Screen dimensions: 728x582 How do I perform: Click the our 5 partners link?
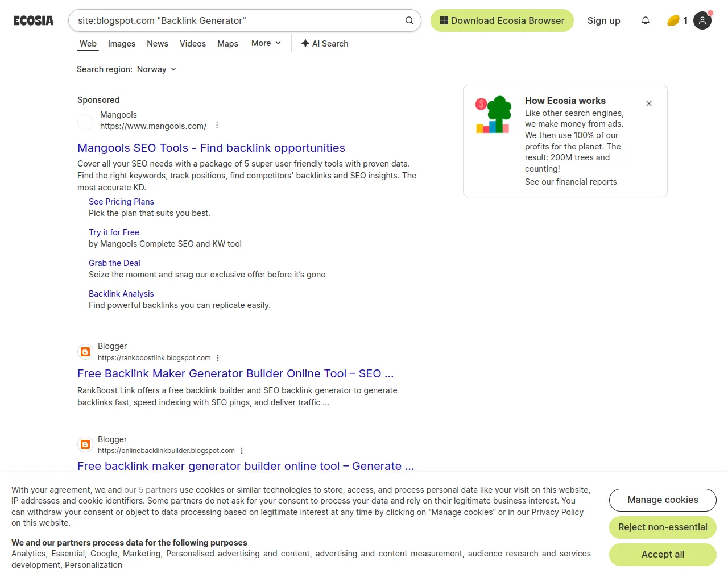coord(151,490)
